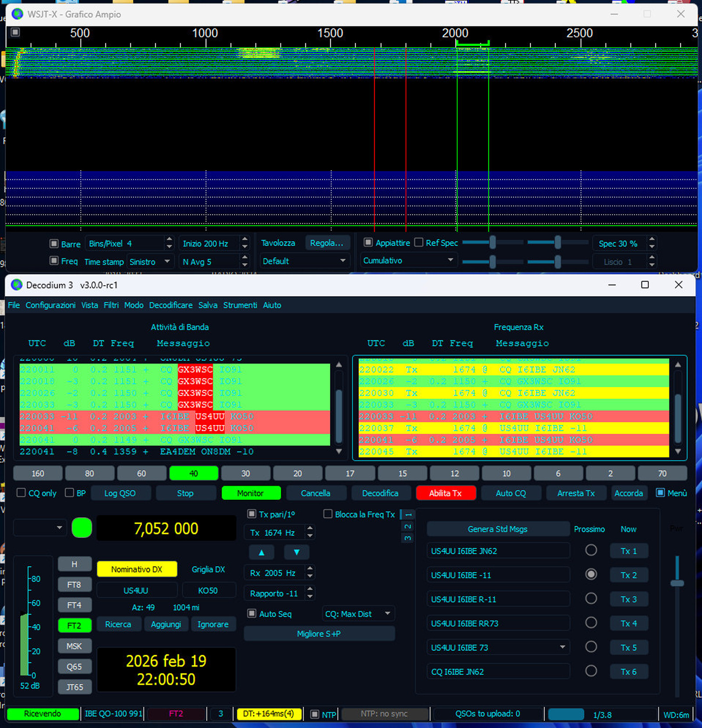Select the FT8 mode button
702x728 pixels.
[74, 585]
